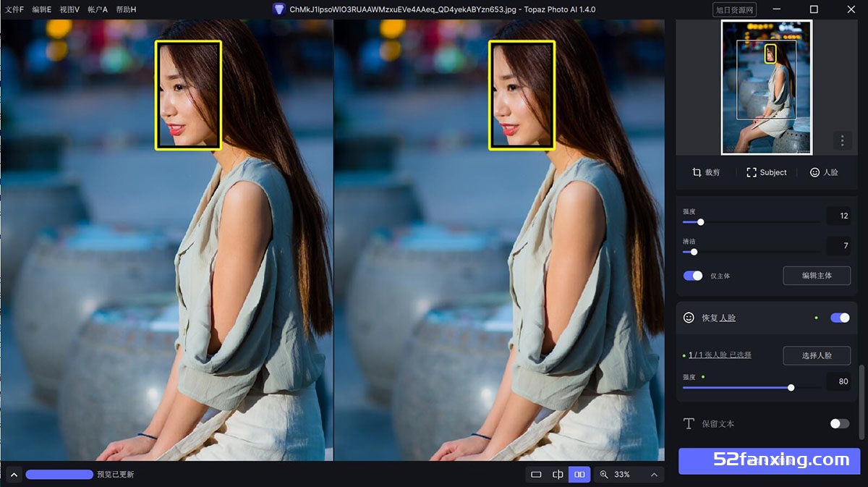The image size is (868, 487).
Task: Click the yellow face box in left preview
Action: pyautogui.click(x=188, y=95)
